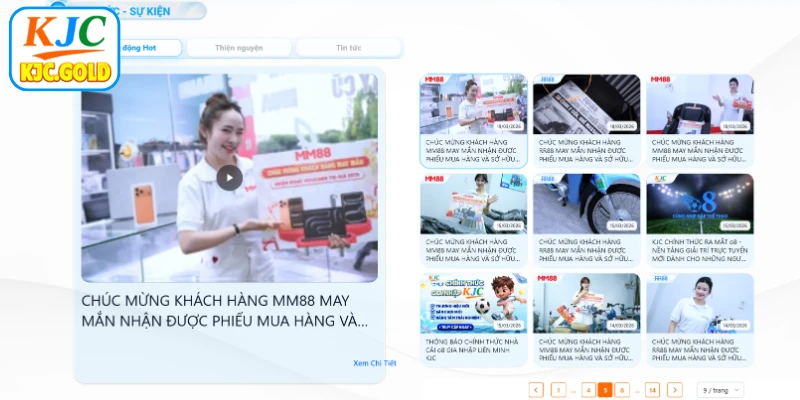Click the RR88 badge on the newspaper bundle card

pos(547,80)
